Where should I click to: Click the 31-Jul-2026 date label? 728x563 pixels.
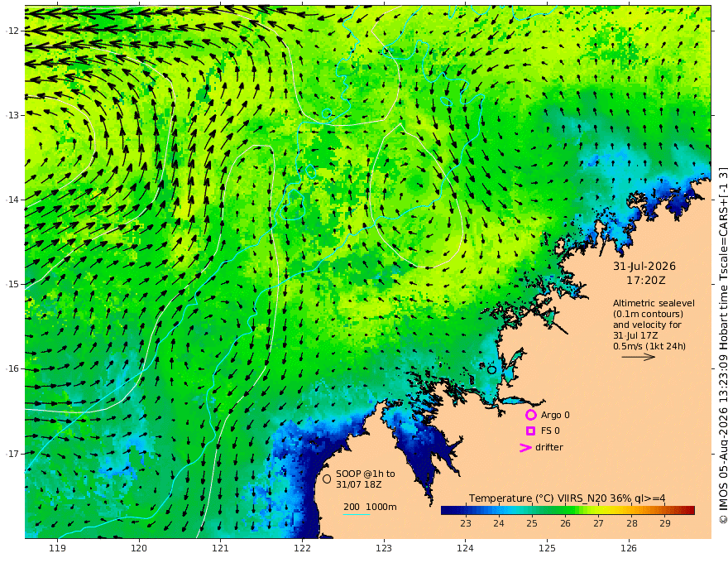[644, 267]
